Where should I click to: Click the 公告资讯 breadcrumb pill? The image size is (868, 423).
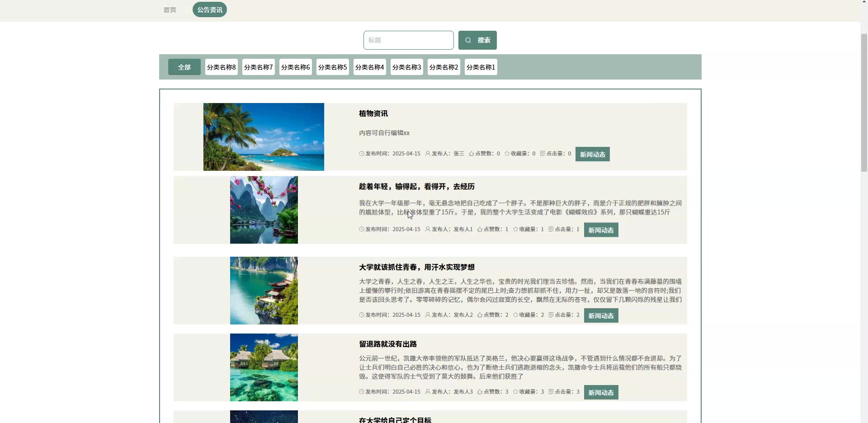point(210,9)
